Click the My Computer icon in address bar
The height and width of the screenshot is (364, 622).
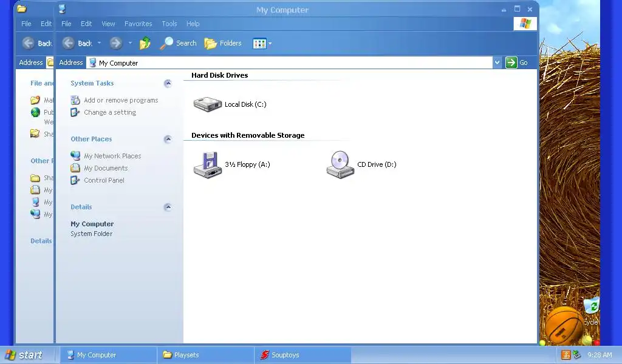[92, 62]
